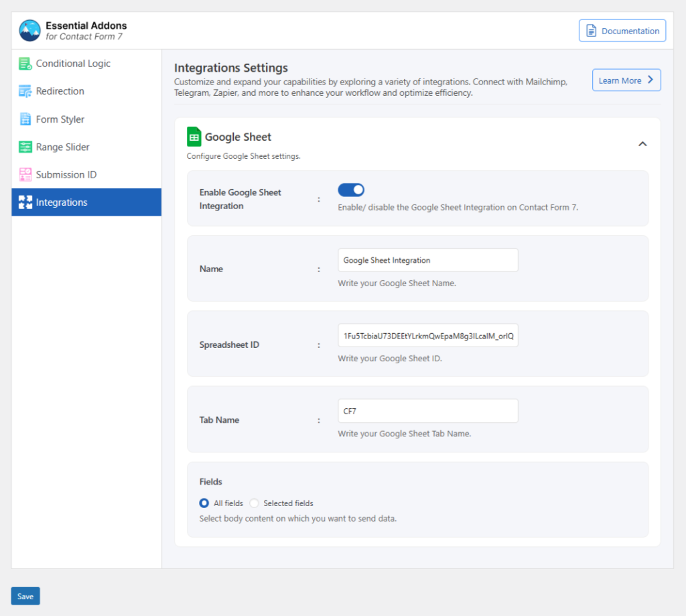The image size is (686, 616).
Task: Click the Spreadsheet ID label
Action: coord(229,345)
